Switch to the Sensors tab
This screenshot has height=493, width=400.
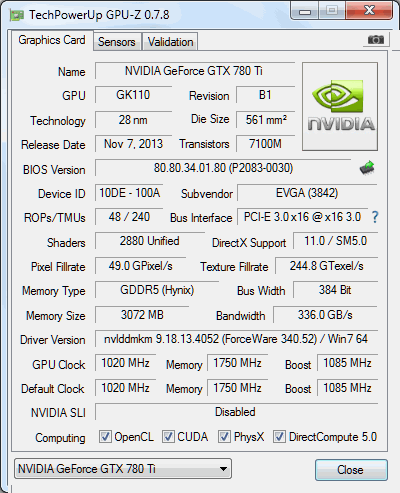coord(117,42)
